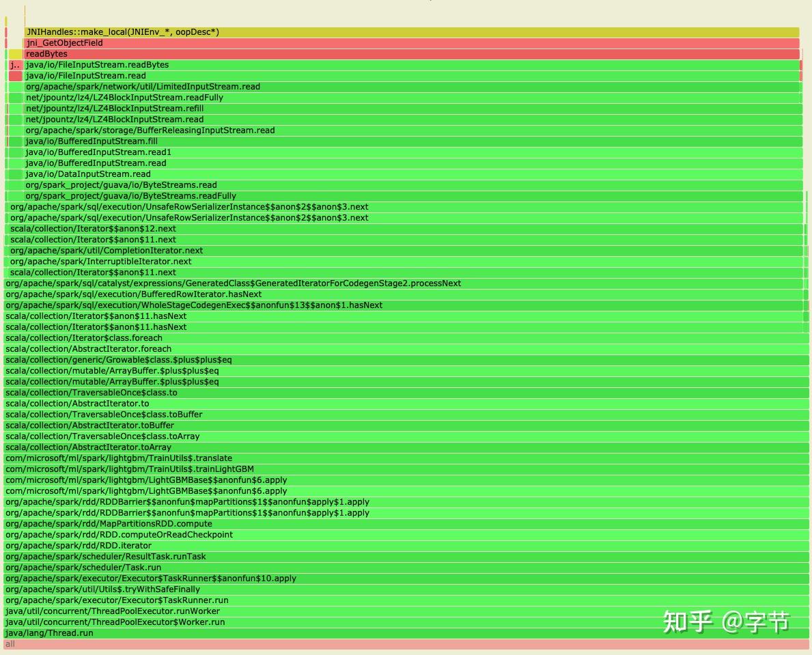Viewport: 812px width, 655px height.
Task: Zoom into MapPartitionsRDD.compute frame
Action: pos(406,524)
